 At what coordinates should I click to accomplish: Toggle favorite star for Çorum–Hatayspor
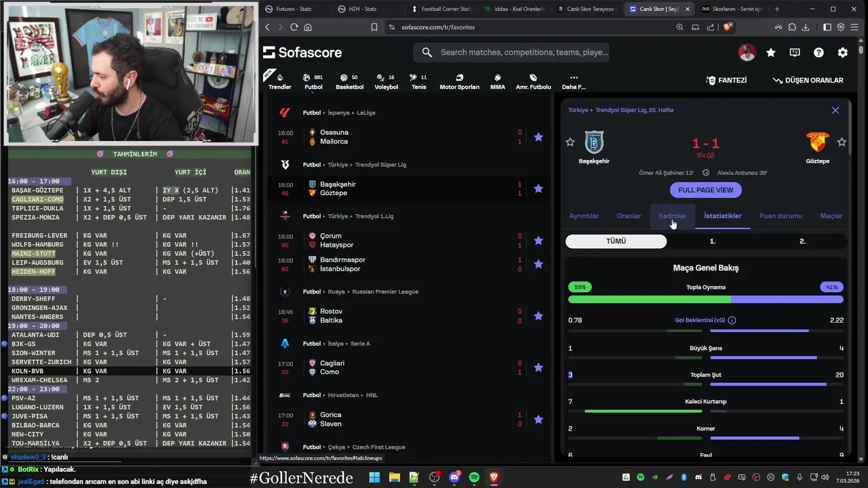pyautogui.click(x=538, y=240)
